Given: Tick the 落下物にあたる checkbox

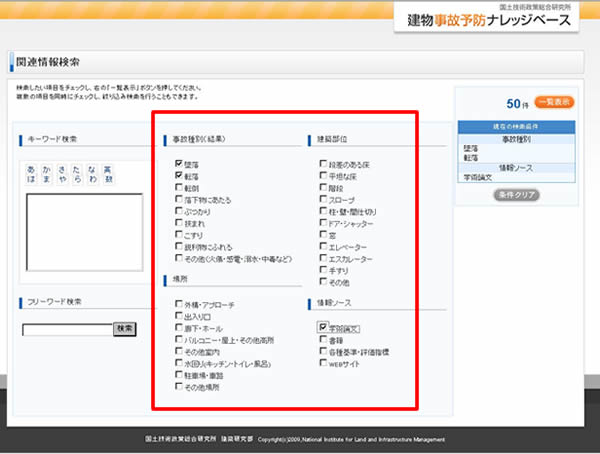Looking at the screenshot, I should click(x=179, y=199).
